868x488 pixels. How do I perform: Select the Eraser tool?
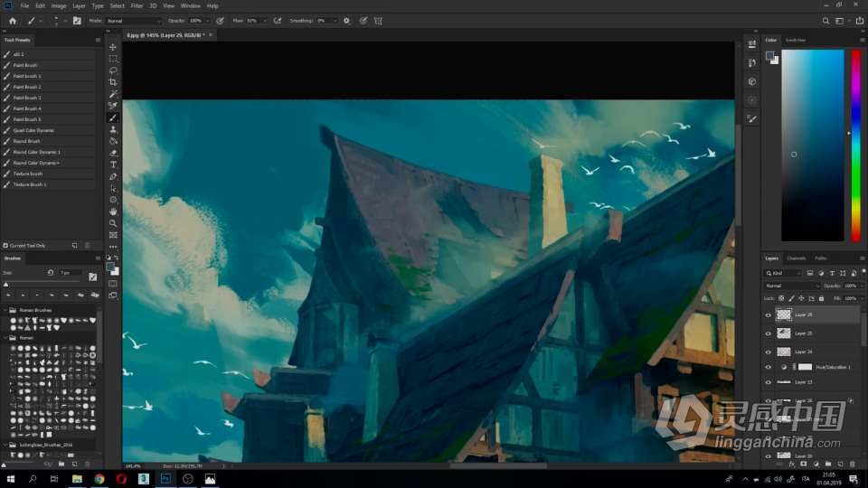(113, 153)
